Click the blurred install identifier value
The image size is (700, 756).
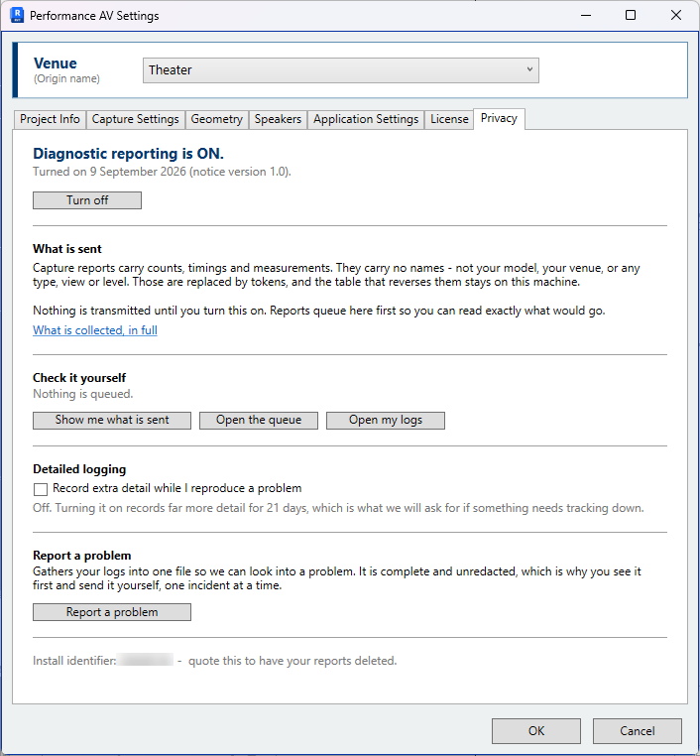[x=146, y=660]
